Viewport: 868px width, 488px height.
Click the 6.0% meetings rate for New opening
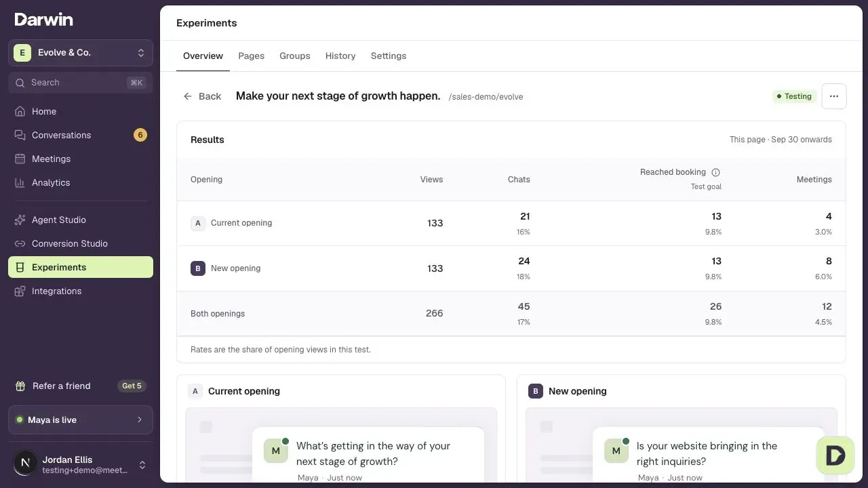pos(823,277)
